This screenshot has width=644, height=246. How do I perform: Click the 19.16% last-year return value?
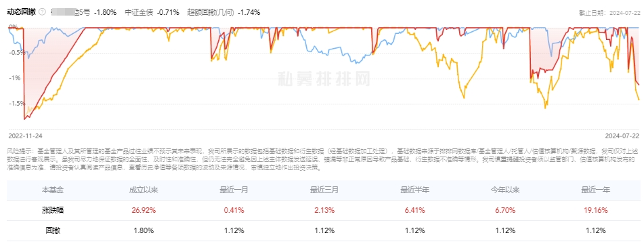tap(595, 210)
